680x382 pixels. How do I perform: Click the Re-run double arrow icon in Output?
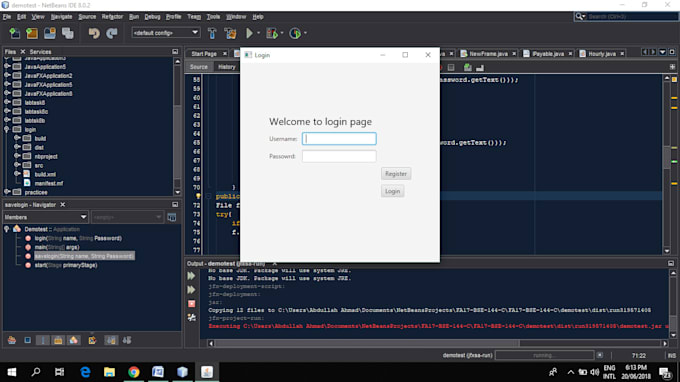pyautogui.click(x=191, y=276)
